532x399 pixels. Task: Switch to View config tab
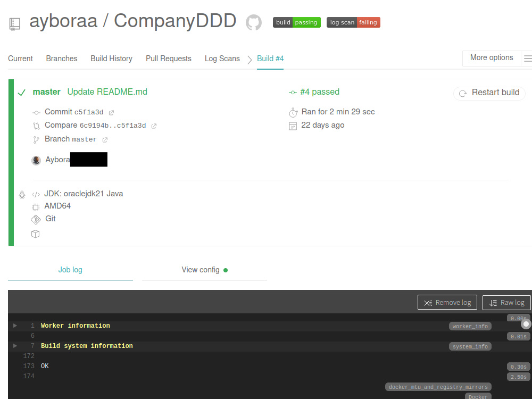click(204, 270)
